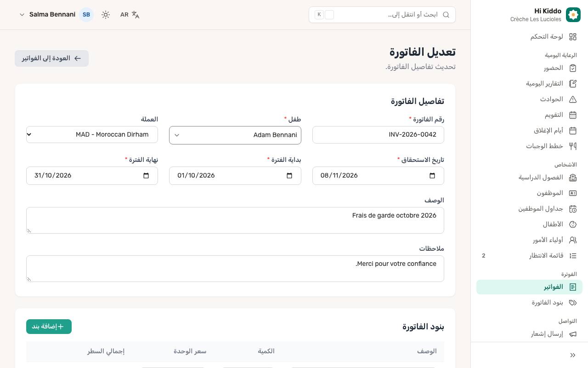Click the meal plans utensils icon

coord(573,146)
